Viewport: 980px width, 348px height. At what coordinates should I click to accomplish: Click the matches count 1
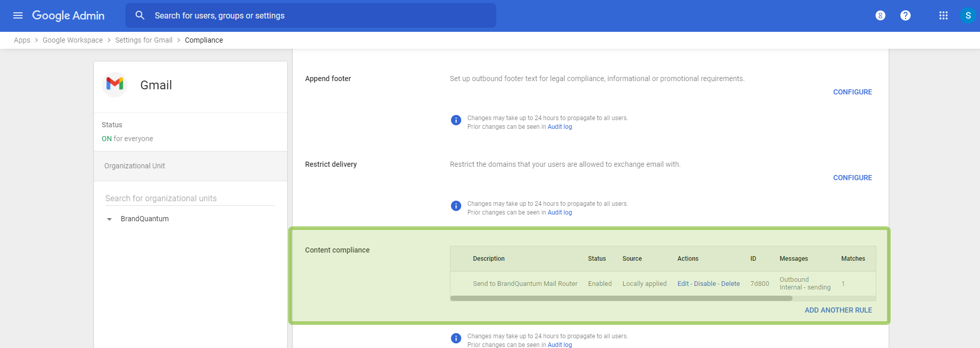pyautogui.click(x=843, y=283)
